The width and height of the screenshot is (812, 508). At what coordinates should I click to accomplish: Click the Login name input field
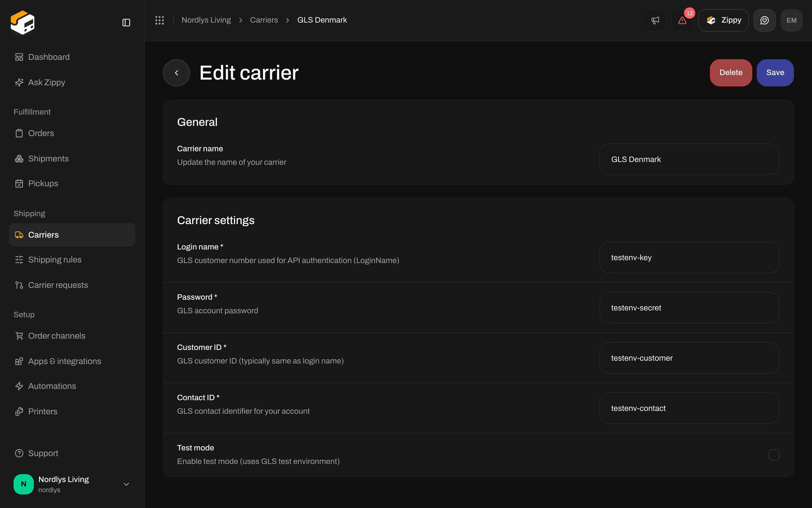689,257
